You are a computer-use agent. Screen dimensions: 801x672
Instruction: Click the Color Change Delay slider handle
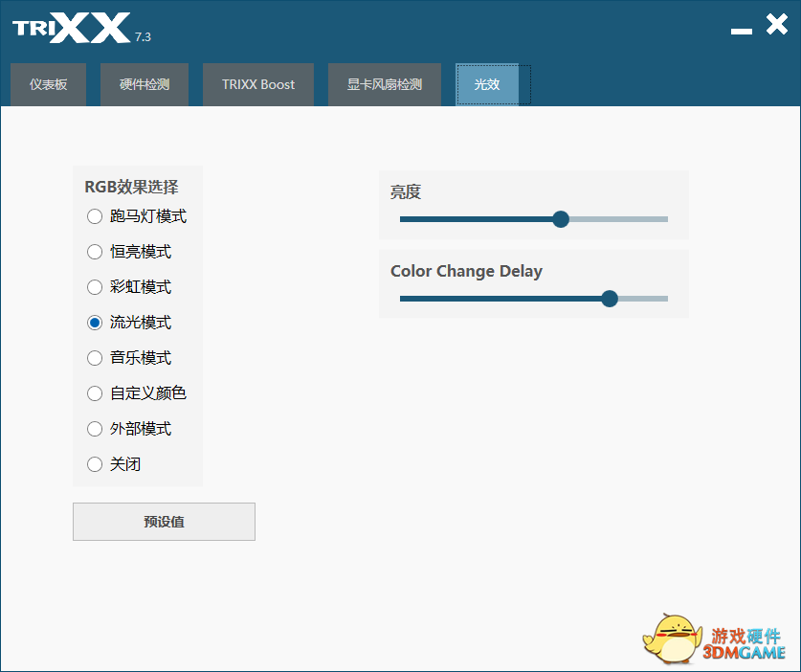[609, 299]
